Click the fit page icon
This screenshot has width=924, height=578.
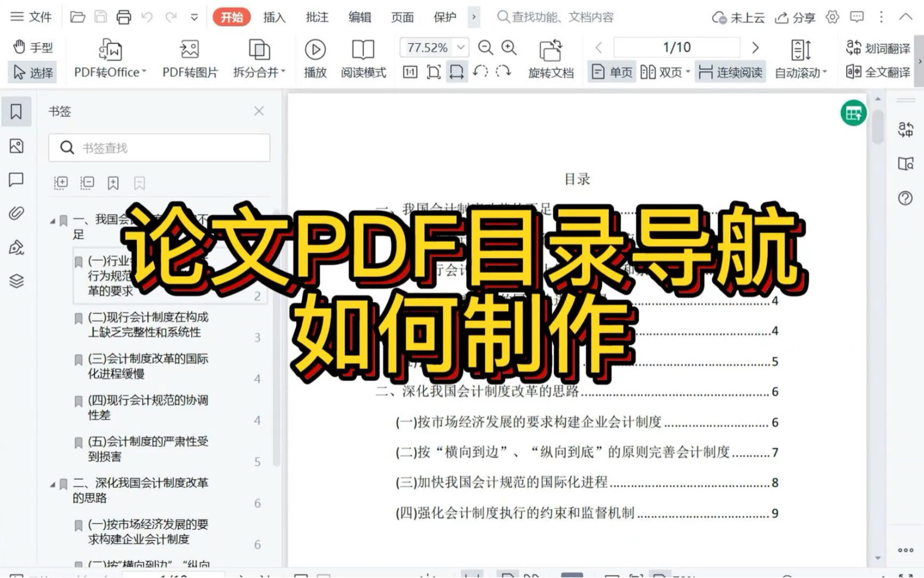[433, 72]
